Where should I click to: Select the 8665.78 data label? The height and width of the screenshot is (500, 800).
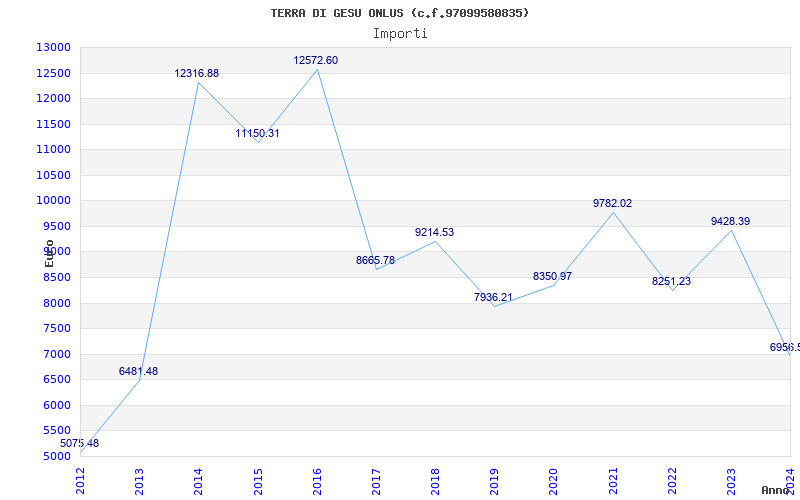click(x=376, y=260)
